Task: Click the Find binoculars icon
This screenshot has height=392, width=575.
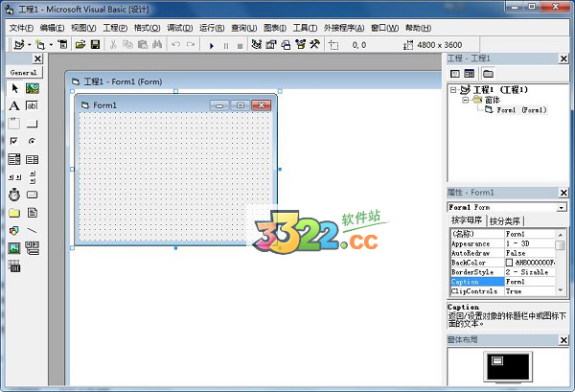Action: [157, 45]
